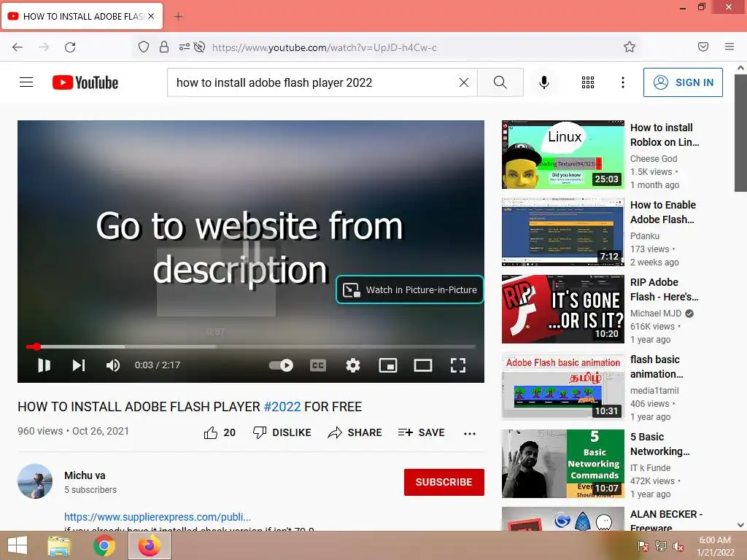Image resolution: width=747 pixels, height=560 pixels.
Task: Open YouTube hamburger guide menu
Action: pyautogui.click(x=26, y=82)
